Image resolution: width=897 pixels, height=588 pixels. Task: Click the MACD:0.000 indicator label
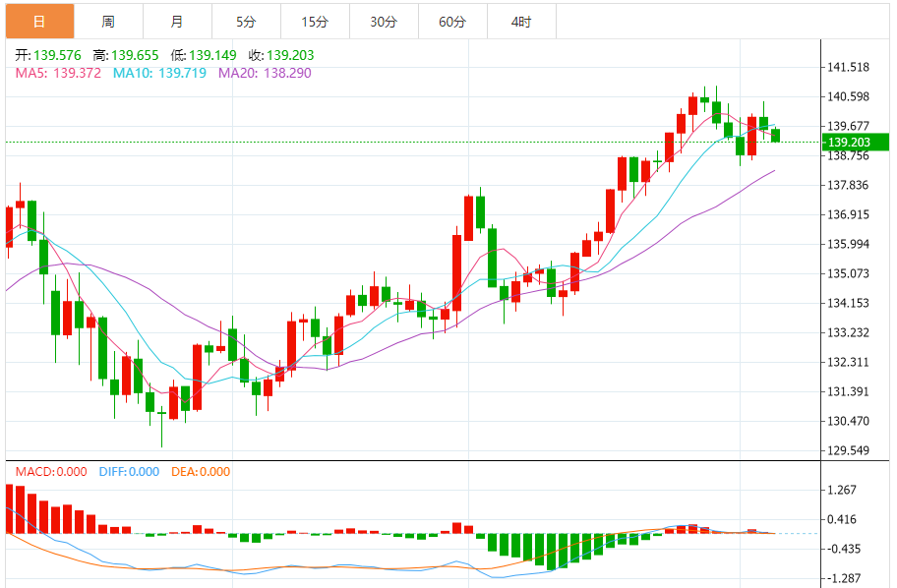pos(51,472)
